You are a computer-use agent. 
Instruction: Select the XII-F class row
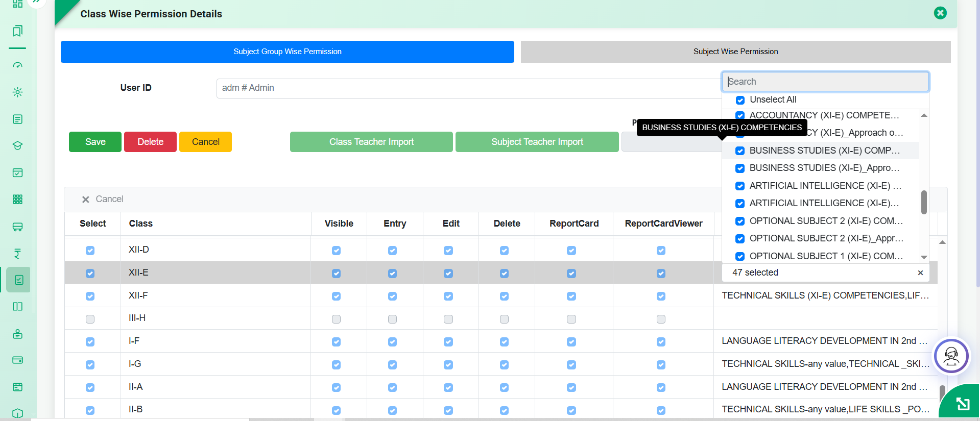coord(500,296)
